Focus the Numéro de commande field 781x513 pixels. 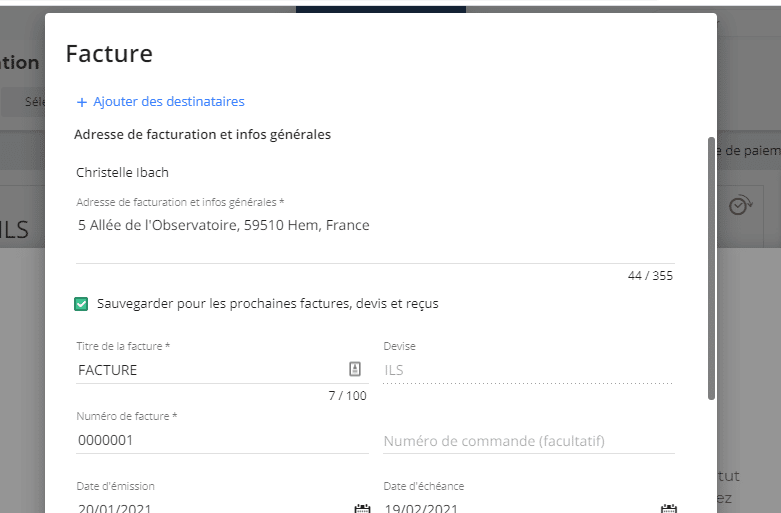click(528, 441)
